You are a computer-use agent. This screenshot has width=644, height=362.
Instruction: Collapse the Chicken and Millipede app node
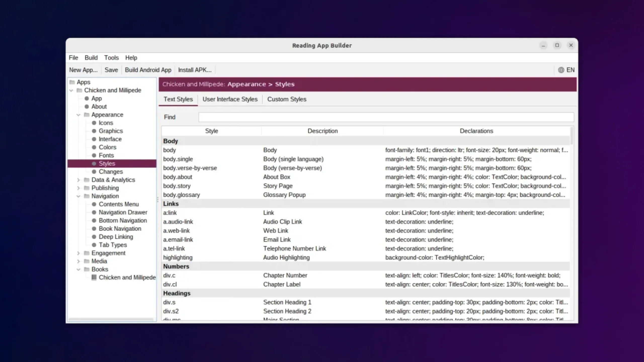[x=71, y=90]
